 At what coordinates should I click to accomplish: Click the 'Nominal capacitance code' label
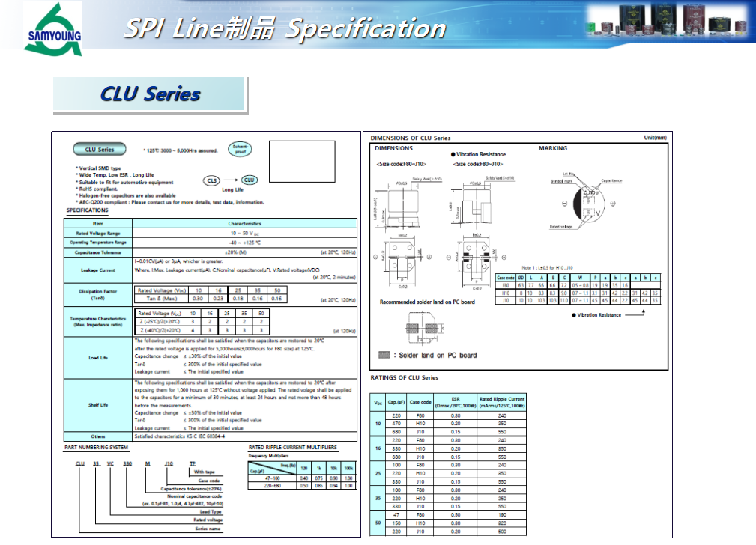pyautogui.click(x=195, y=496)
